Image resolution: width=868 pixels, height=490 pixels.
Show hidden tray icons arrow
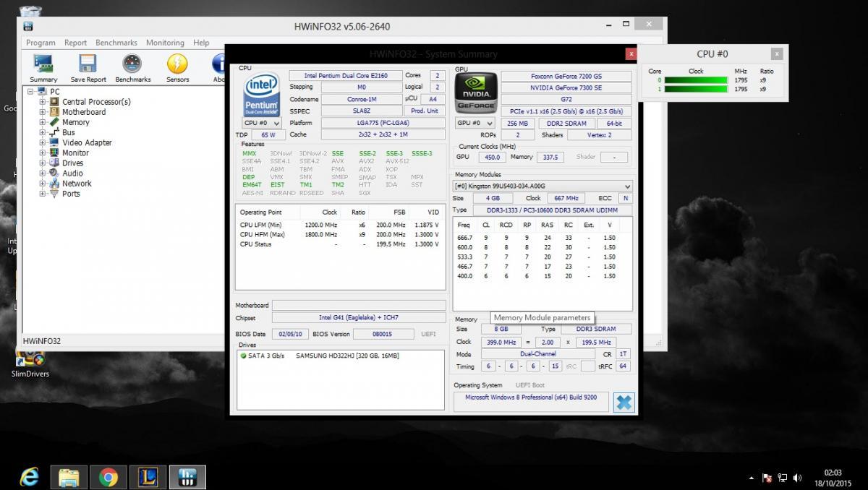pyautogui.click(x=752, y=478)
